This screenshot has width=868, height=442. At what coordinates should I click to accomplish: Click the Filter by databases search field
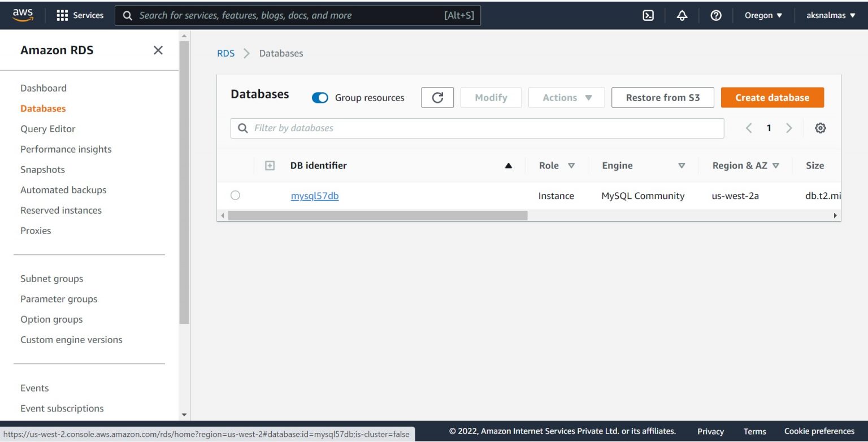pyautogui.click(x=476, y=128)
